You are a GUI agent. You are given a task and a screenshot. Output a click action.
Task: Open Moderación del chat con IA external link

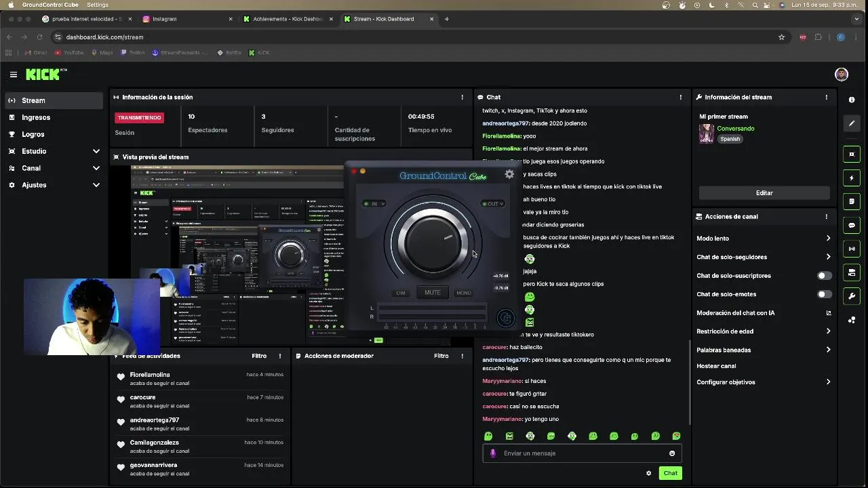point(828,313)
